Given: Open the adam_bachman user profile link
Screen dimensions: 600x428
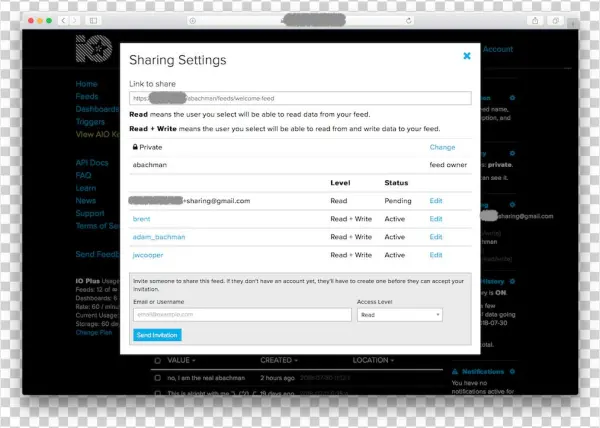Looking at the screenshot, I should (x=159, y=237).
